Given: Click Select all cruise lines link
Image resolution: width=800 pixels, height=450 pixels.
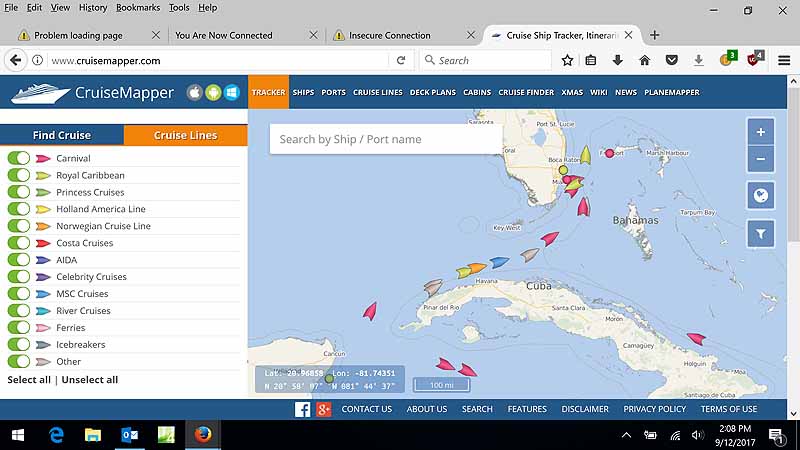Looking at the screenshot, I should (29, 380).
